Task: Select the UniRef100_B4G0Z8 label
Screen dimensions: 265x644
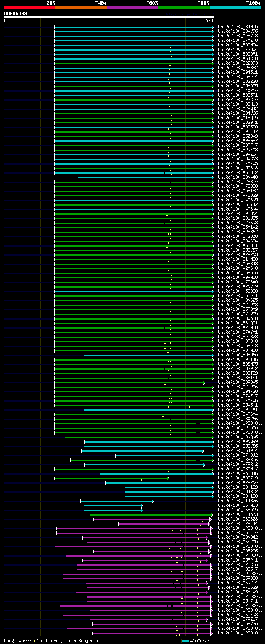Action: (238, 236)
